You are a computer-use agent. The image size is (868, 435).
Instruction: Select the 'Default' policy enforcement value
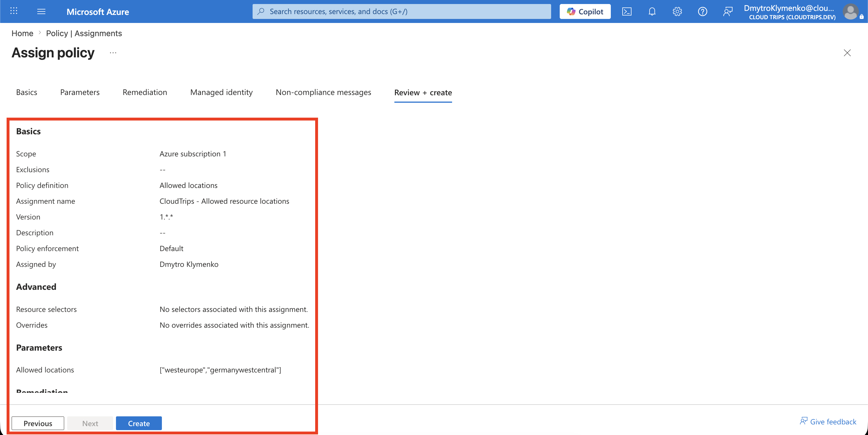pos(171,249)
